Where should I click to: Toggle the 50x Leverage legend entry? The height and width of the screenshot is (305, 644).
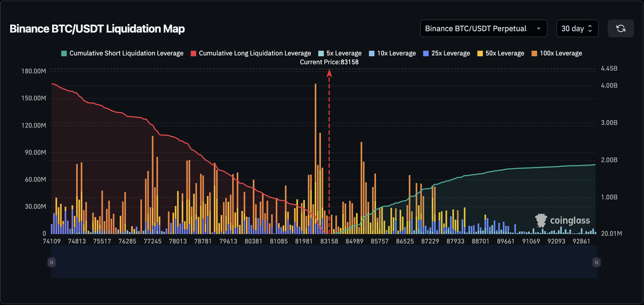(x=500, y=53)
